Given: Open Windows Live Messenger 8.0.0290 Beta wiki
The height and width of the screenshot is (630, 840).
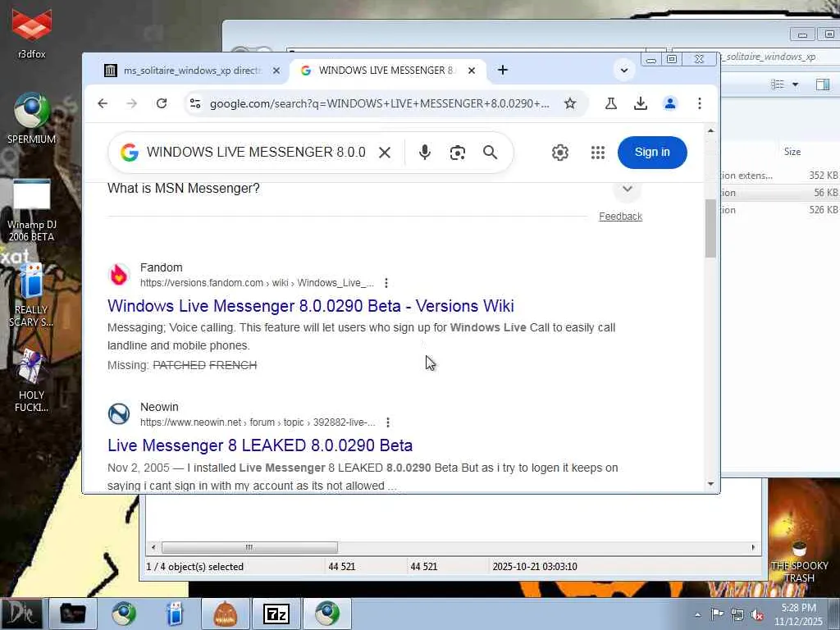Looking at the screenshot, I should point(311,306).
